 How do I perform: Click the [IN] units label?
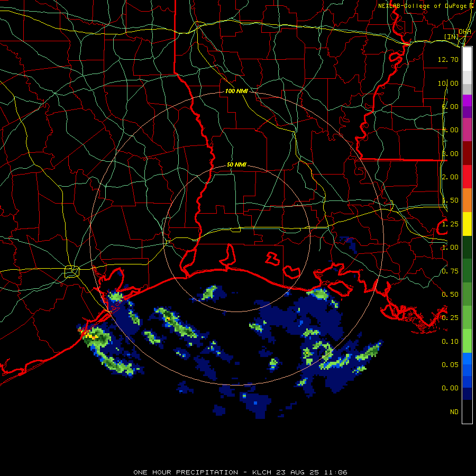point(451,36)
